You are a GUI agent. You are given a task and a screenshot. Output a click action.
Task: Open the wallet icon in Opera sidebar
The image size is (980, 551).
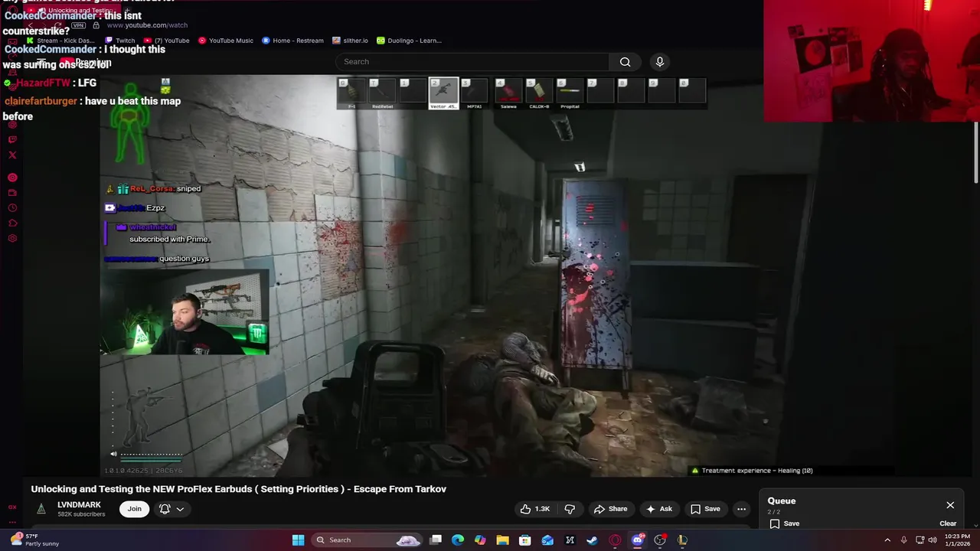12,193
